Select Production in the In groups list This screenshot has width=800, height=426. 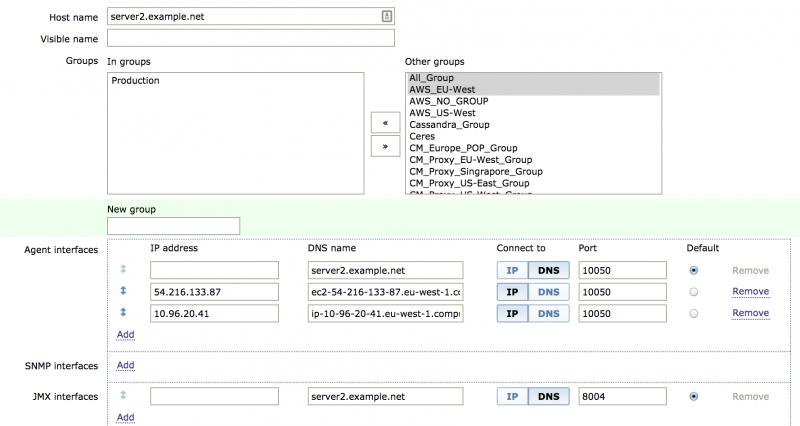tap(136, 81)
